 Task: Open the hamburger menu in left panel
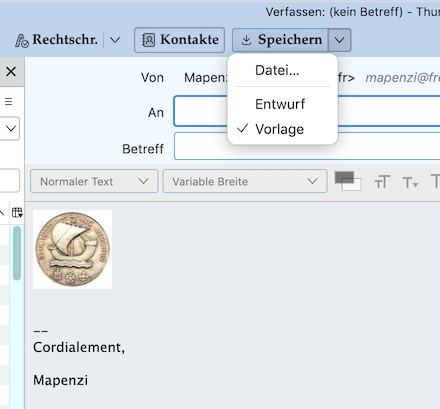[x=9, y=101]
